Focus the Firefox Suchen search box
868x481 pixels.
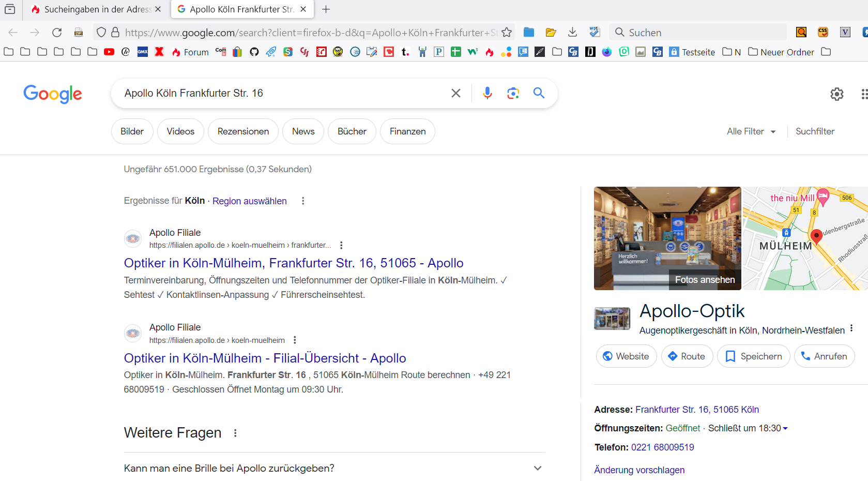pos(698,33)
